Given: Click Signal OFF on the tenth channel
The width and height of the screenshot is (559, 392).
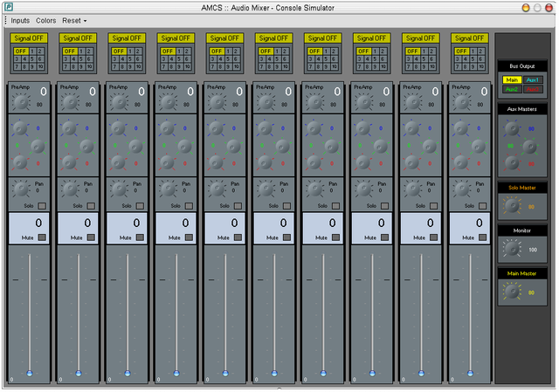Looking at the screenshot, I should tap(470, 38).
